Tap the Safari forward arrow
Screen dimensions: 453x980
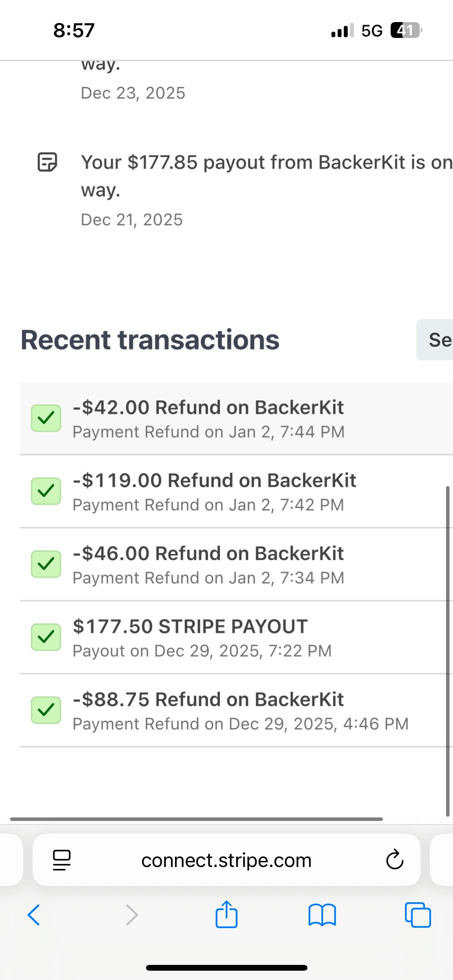132,915
